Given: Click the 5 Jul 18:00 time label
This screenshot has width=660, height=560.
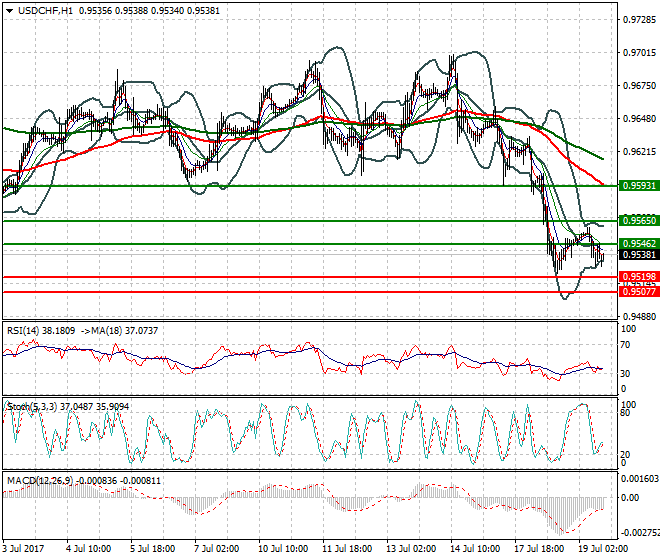Looking at the screenshot, I should pyautogui.click(x=153, y=549).
